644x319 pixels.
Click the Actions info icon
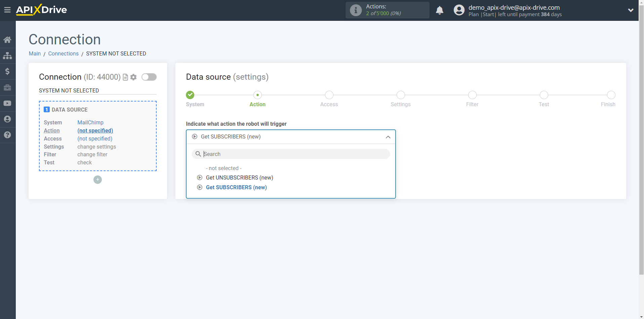pyautogui.click(x=356, y=10)
